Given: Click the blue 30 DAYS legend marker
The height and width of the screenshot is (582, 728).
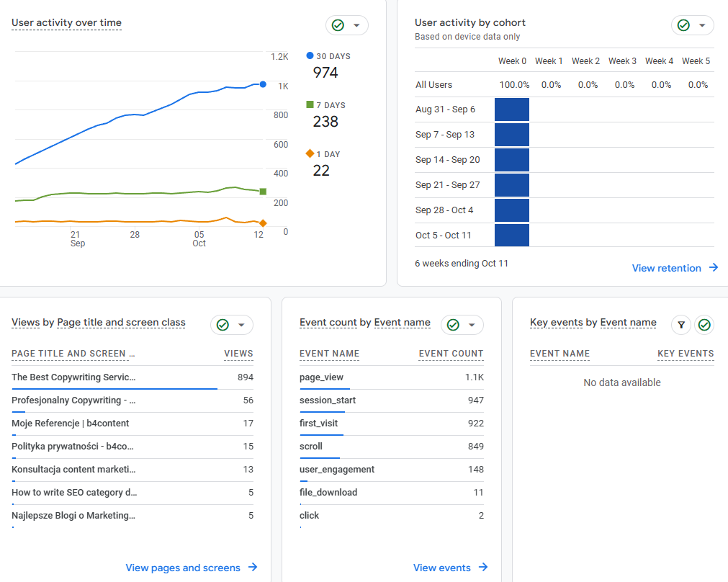Looking at the screenshot, I should coord(310,55).
